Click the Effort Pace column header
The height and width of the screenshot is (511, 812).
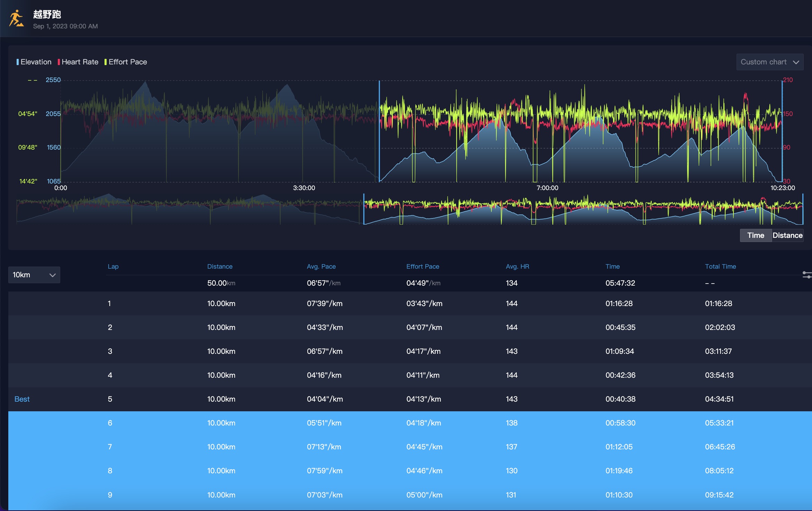coord(423,267)
